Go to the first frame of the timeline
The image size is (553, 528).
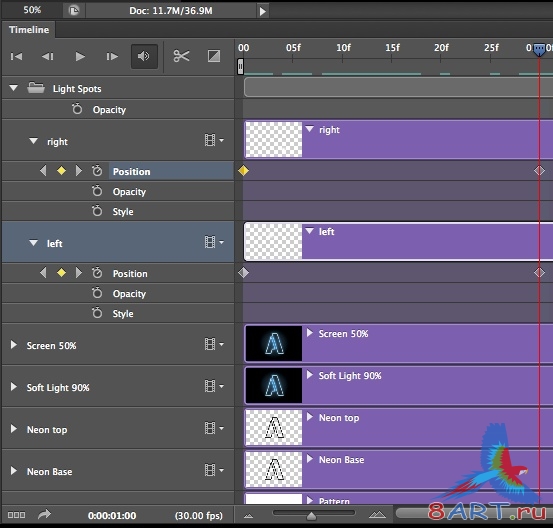[16, 56]
